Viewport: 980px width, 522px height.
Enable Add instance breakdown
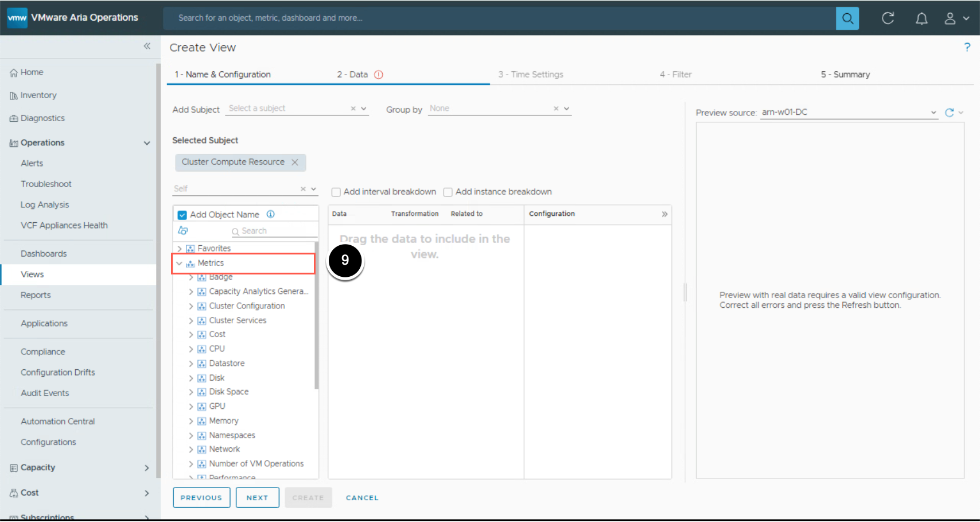tap(448, 192)
